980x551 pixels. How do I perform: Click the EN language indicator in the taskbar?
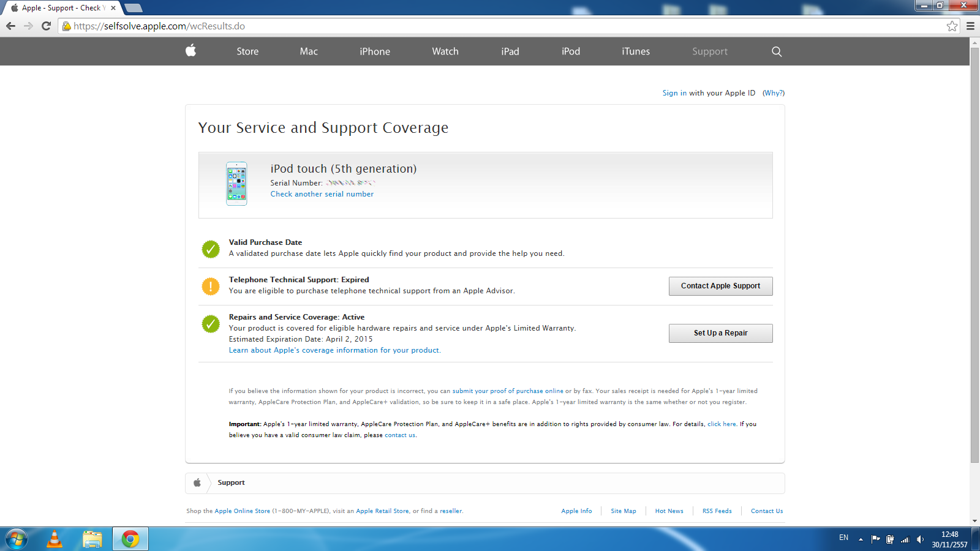click(x=843, y=538)
